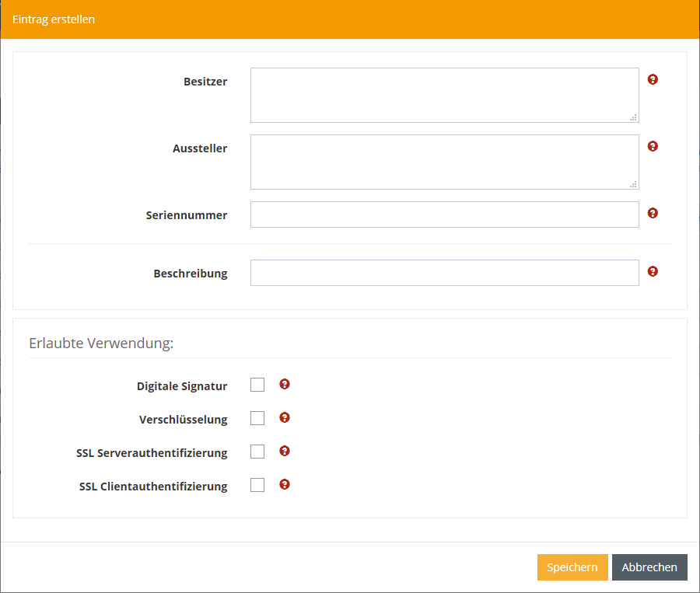Click Abbrechen to cancel the entry

[649, 567]
